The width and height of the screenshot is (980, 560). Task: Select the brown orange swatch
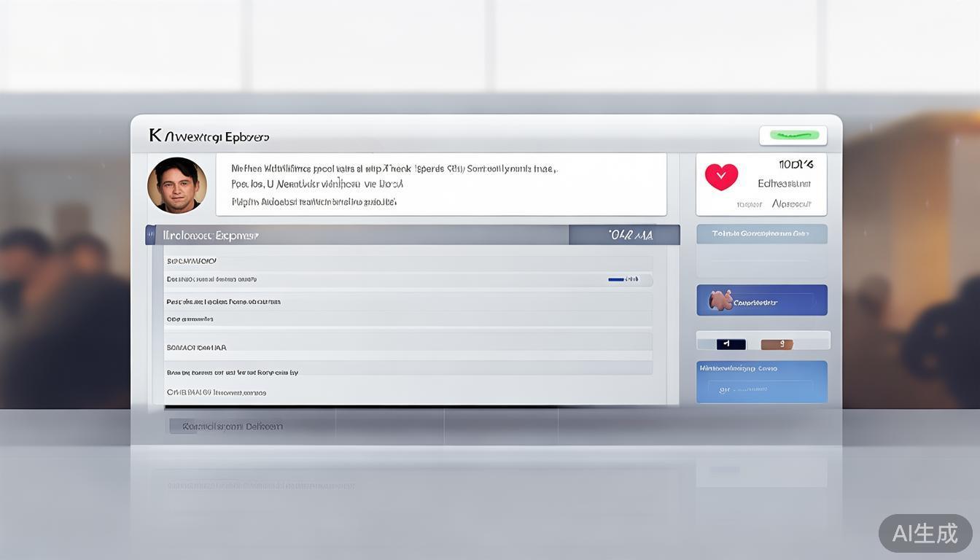777,344
